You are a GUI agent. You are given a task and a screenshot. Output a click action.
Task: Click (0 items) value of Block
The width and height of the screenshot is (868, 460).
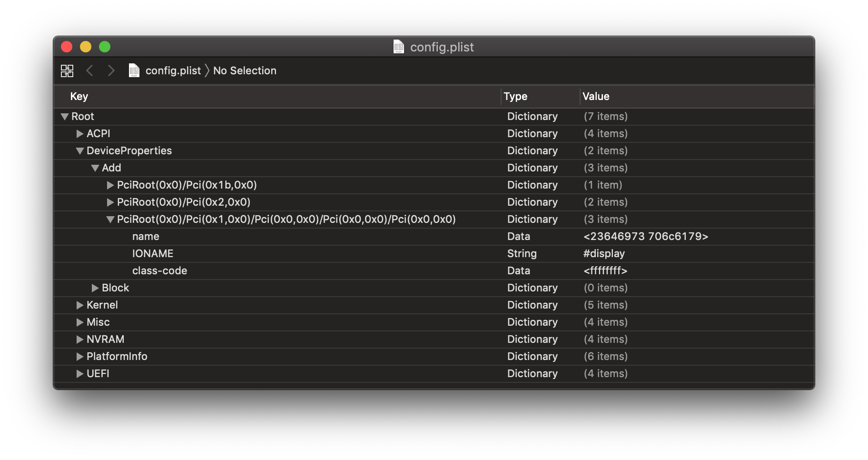606,288
